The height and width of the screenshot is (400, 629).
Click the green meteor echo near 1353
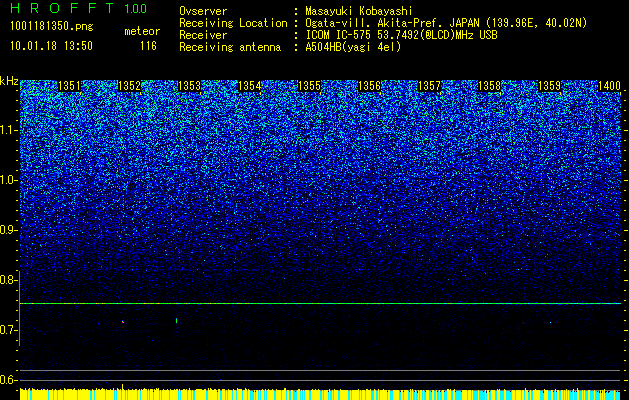coord(177,320)
